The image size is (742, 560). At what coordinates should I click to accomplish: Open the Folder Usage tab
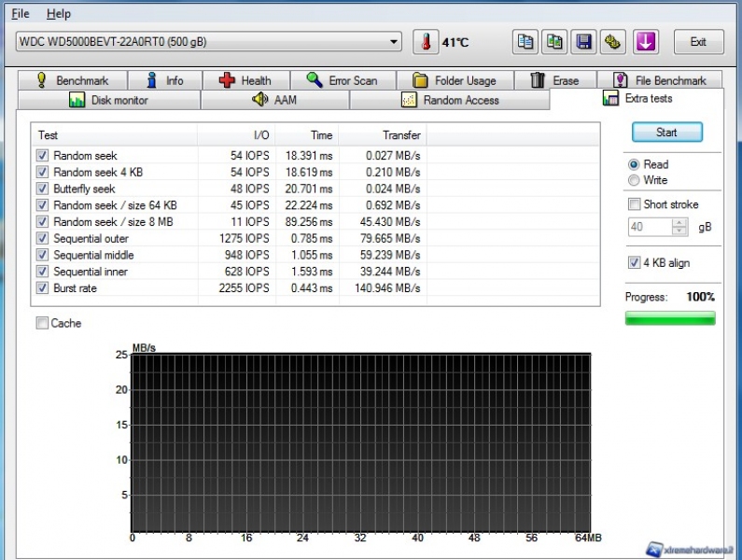[455, 81]
